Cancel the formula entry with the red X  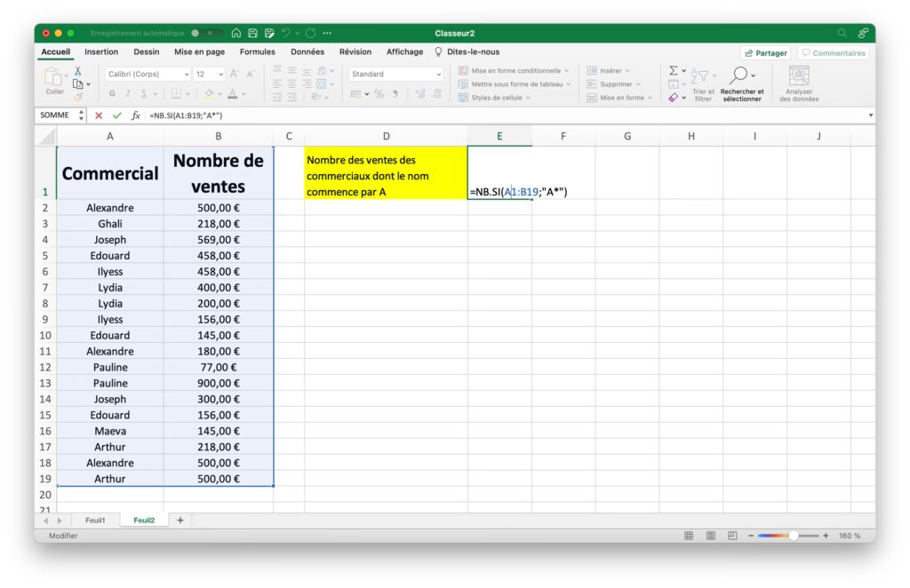(99, 115)
